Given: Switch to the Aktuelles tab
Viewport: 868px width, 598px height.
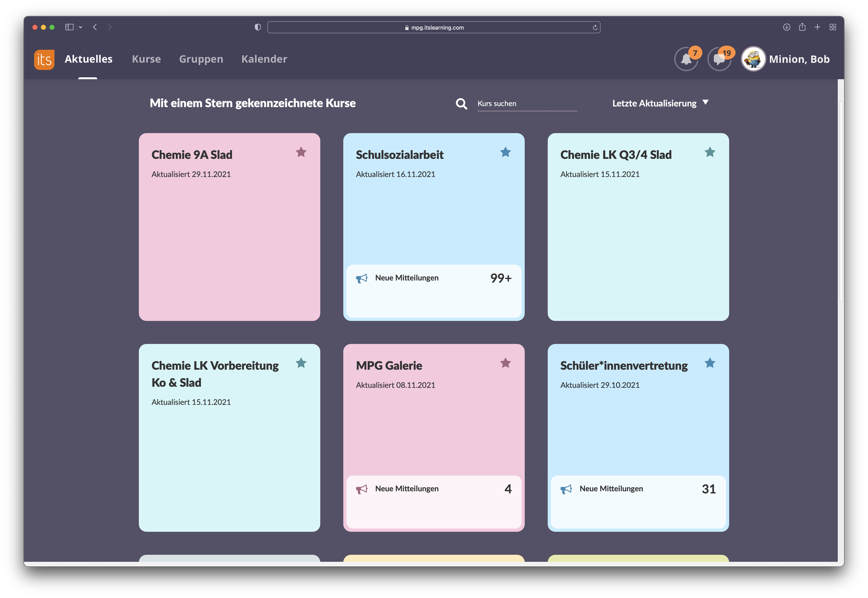Looking at the screenshot, I should (x=88, y=59).
